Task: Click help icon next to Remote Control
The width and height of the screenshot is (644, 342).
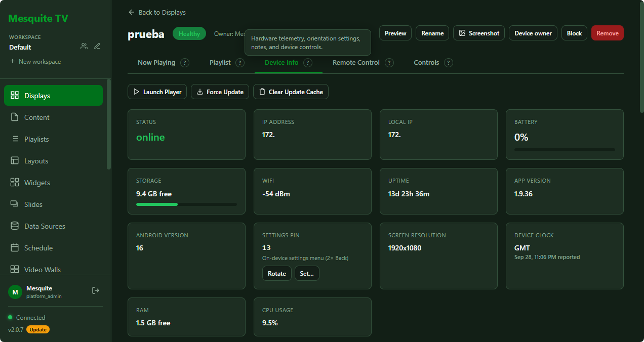Action: point(389,63)
